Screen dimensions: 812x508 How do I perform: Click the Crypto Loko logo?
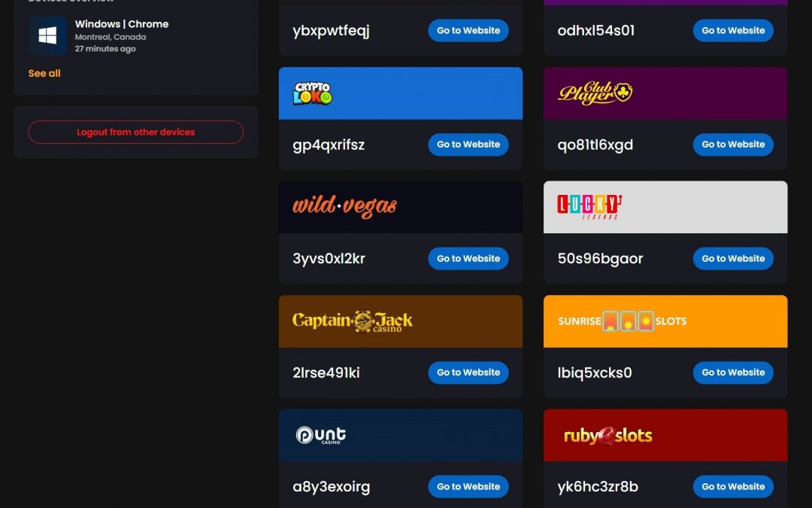point(312,93)
